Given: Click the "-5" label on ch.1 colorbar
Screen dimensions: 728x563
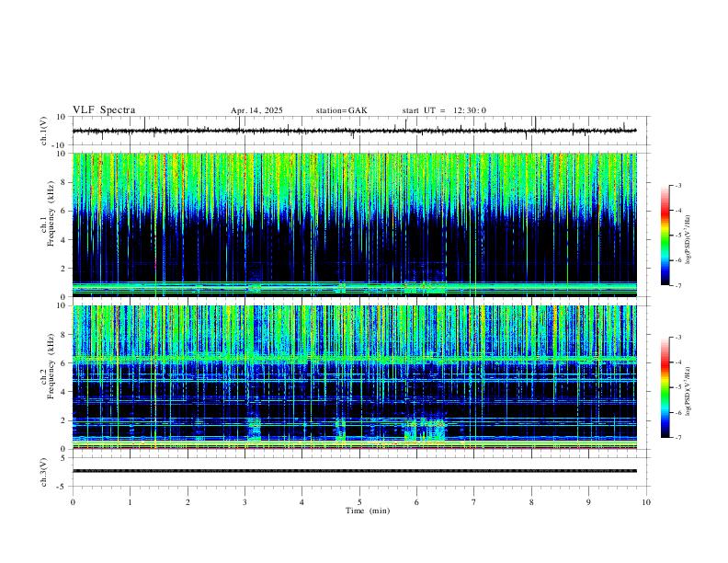Looking at the screenshot, I should (677, 236).
